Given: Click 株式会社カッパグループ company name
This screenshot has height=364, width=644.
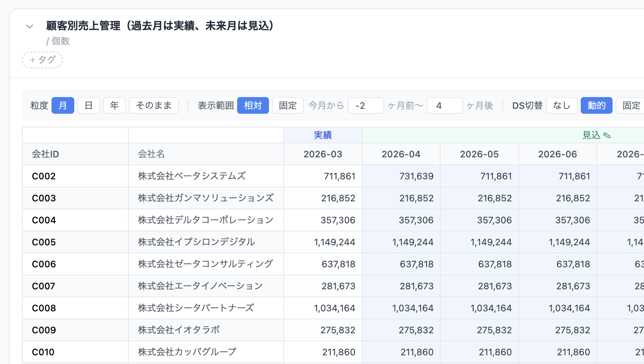Looking at the screenshot, I should pos(187,352).
